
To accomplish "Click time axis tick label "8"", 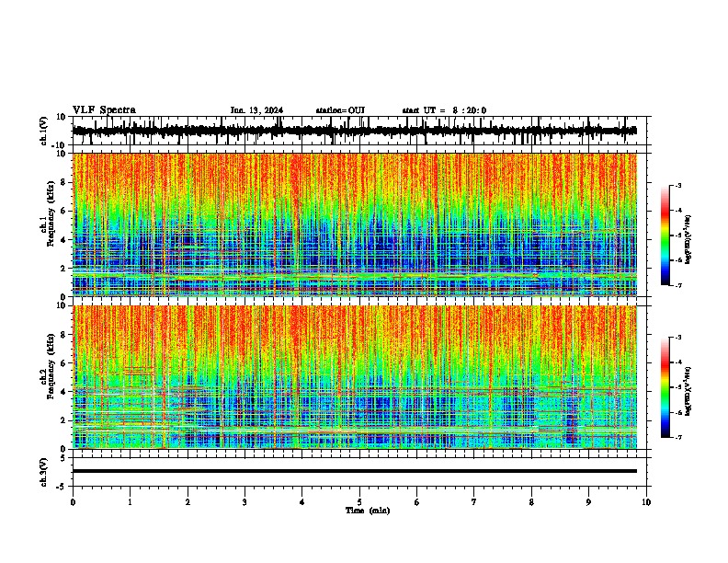I will tap(531, 502).
